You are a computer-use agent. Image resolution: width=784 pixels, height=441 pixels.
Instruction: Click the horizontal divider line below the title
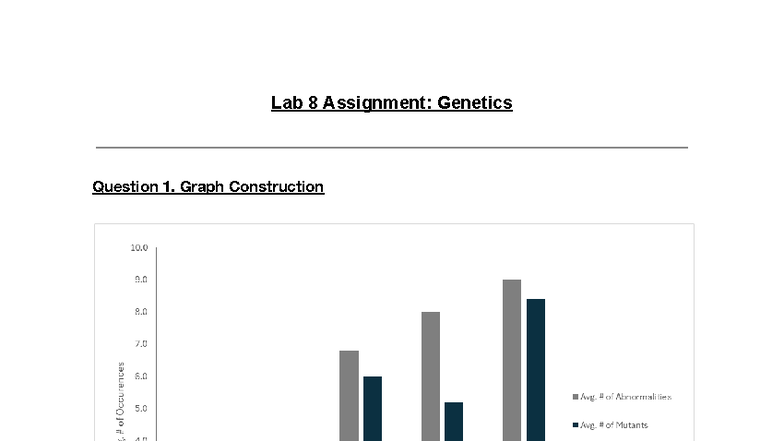(391, 148)
